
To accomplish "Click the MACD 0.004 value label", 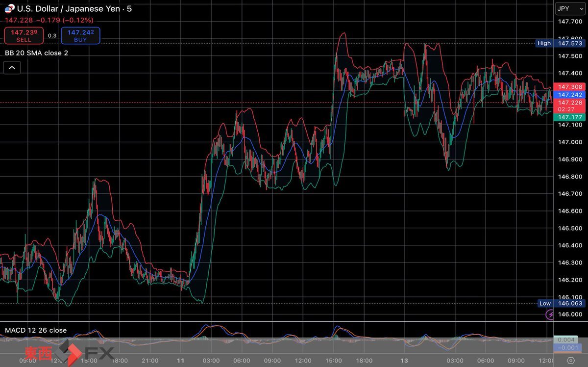I will pos(569,340).
